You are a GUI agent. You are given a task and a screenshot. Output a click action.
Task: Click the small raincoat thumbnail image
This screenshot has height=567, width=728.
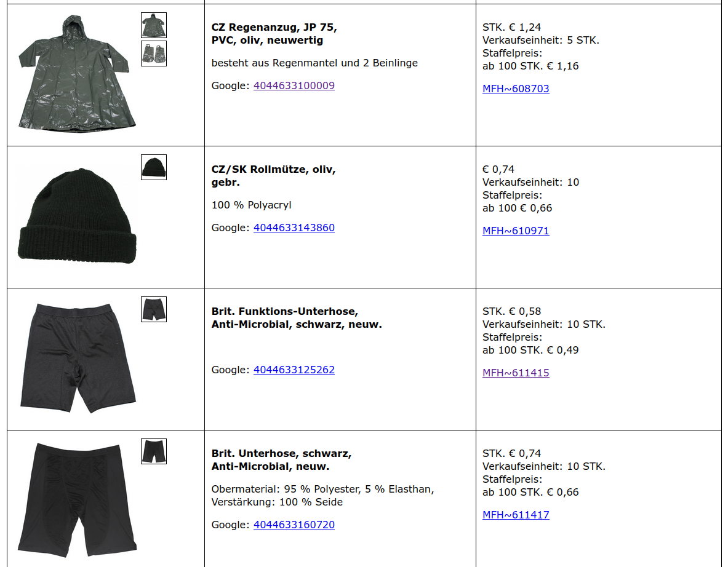(153, 25)
